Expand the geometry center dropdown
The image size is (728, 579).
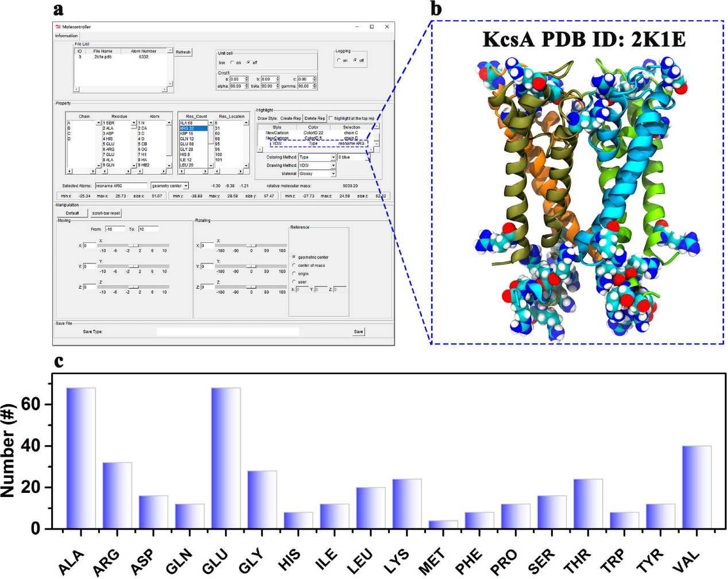coord(185,186)
